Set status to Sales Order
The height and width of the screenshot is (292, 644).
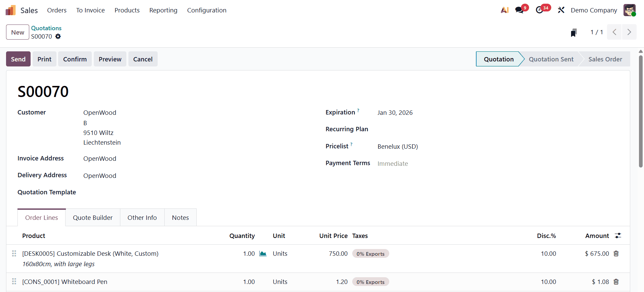pyautogui.click(x=605, y=59)
